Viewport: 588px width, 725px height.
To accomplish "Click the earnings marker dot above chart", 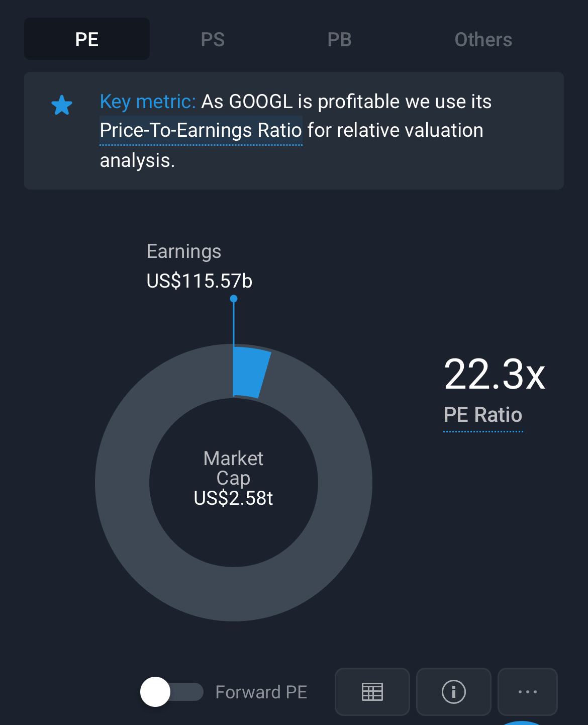I will click(234, 299).
